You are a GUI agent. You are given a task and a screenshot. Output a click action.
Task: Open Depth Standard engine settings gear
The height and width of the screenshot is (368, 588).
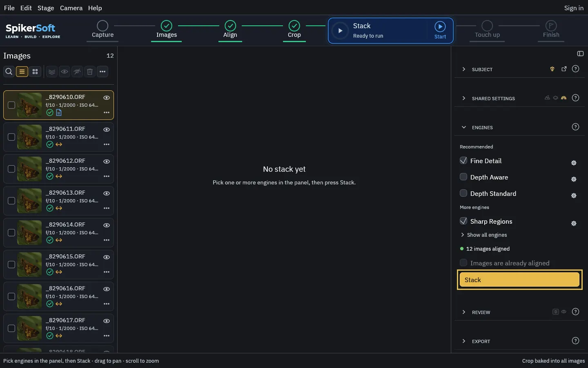click(x=574, y=195)
